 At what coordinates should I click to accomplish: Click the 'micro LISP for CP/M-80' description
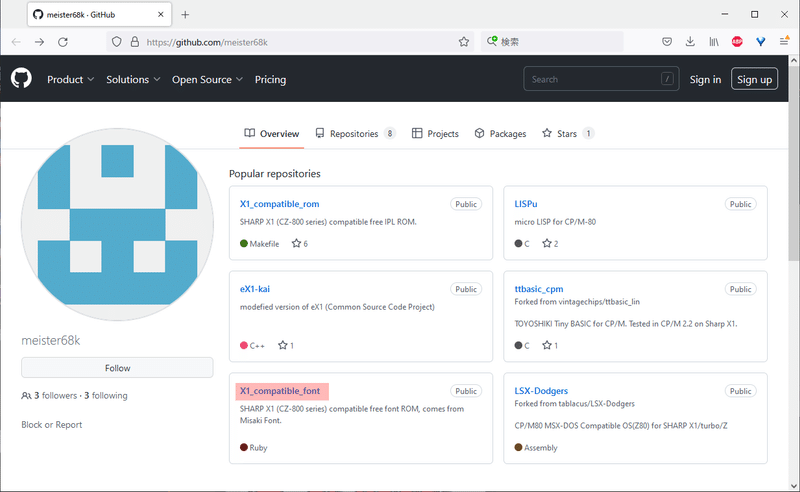tap(555, 222)
